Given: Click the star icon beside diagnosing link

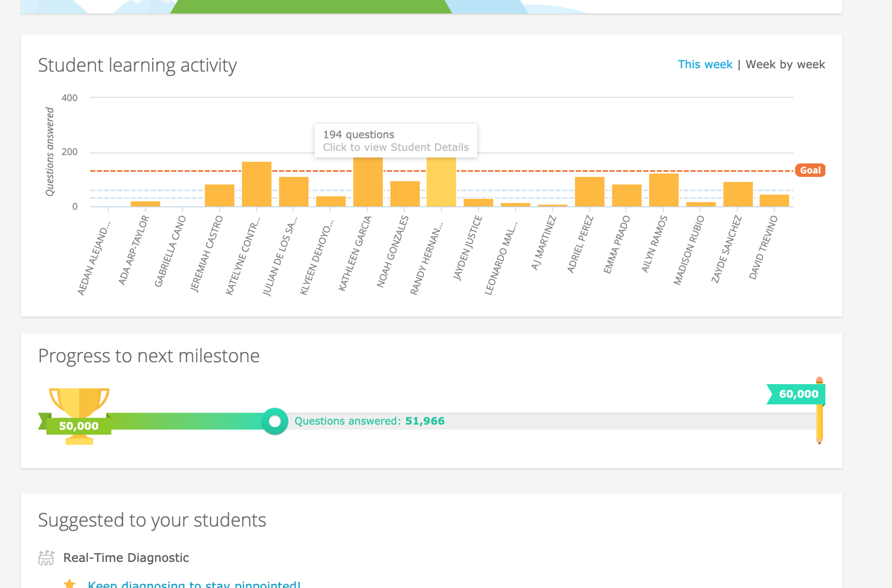Looking at the screenshot, I should [x=69, y=583].
